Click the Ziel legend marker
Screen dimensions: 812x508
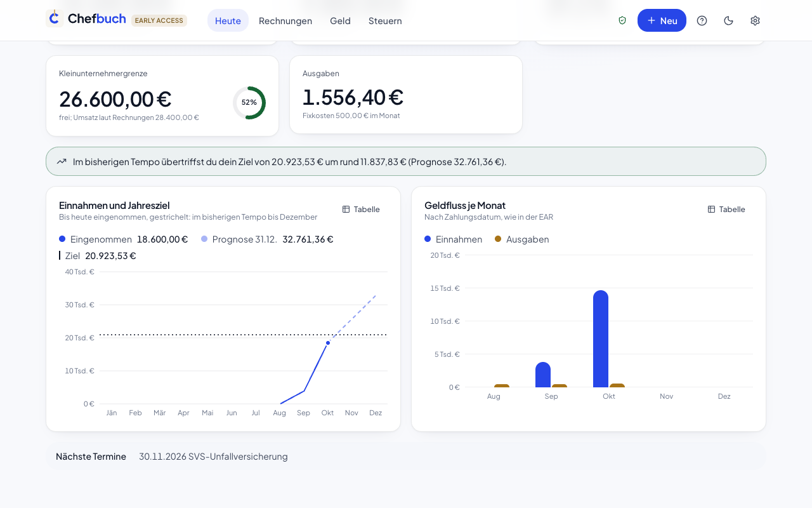point(60,255)
